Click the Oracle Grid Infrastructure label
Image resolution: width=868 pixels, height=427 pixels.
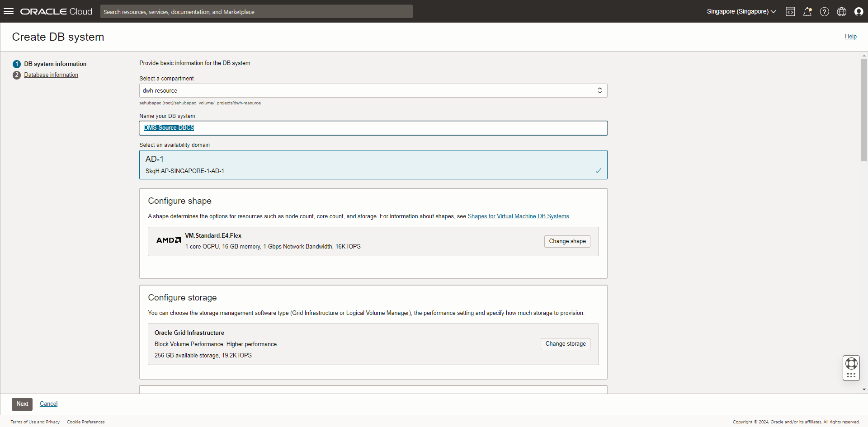coord(189,333)
